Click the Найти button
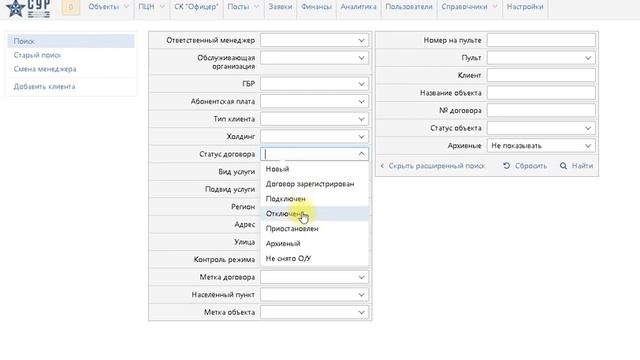This screenshot has width=640, height=360. click(576, 166)
